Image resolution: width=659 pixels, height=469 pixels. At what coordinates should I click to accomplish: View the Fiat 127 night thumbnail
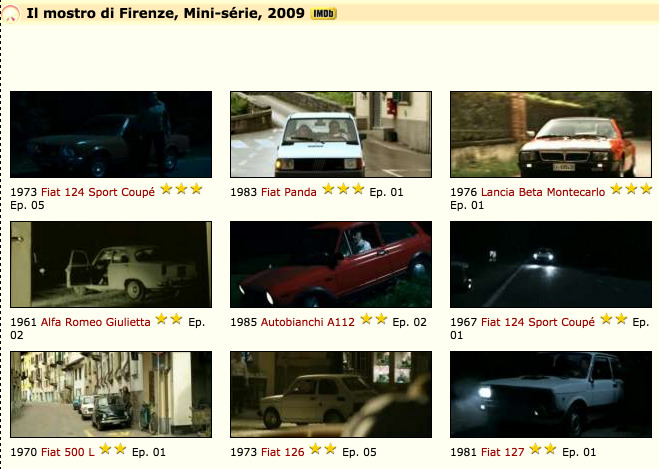tap(551, 395)
